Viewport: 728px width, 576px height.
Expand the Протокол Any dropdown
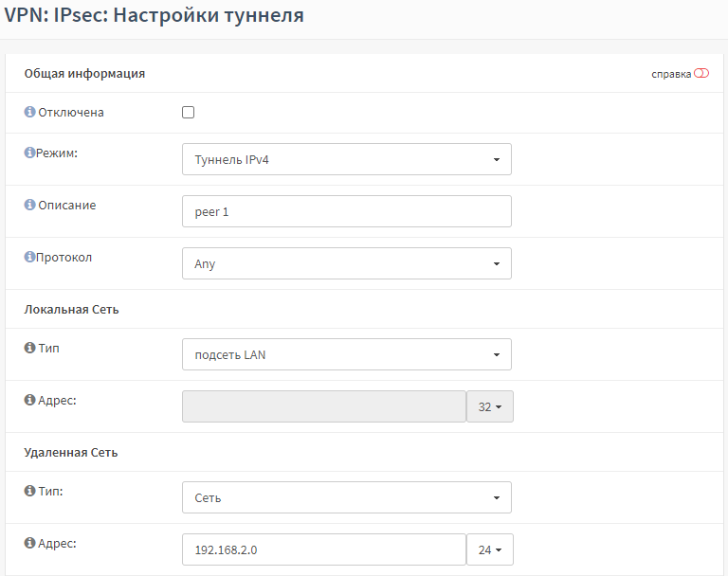[347, 263]
